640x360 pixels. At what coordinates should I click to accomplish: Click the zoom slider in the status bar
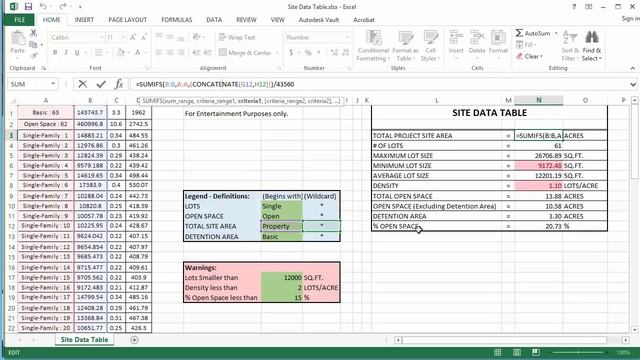pyautogui.click(x=578, y=353)
